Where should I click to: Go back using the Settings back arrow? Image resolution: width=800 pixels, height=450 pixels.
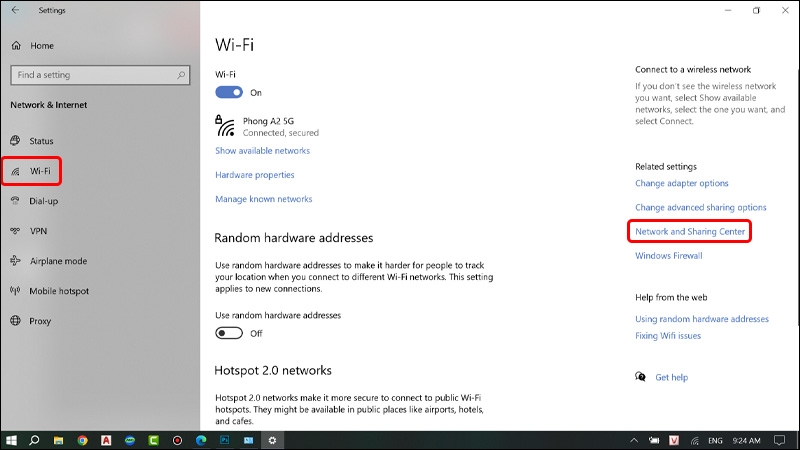tap(15, 10)
